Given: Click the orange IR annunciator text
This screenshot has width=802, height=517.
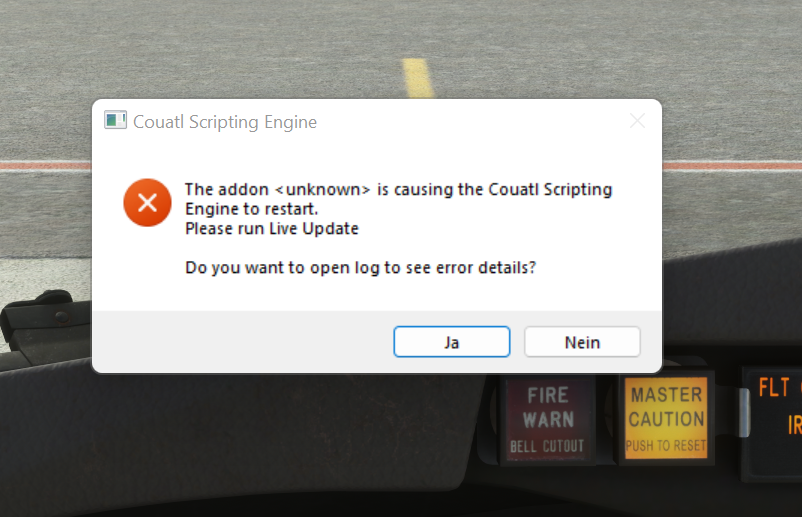Looking at the screenshot, I should (x=794, y=424).
